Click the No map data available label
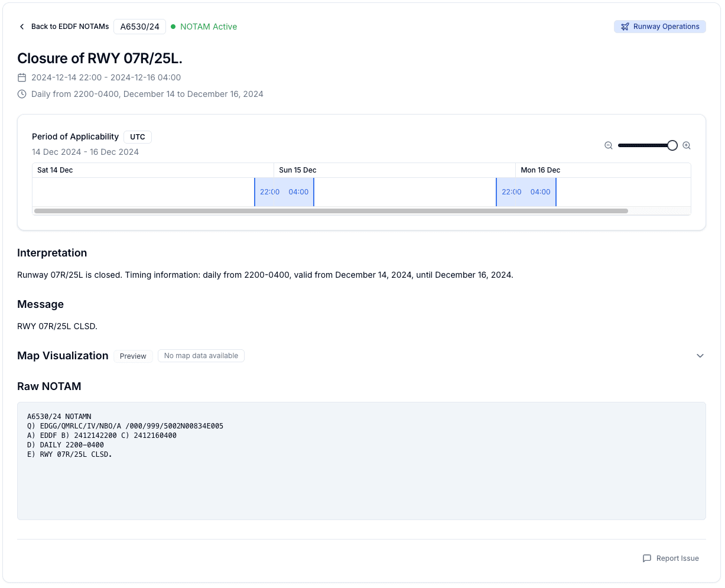The width and height of the screenshot is (725, 588). (x=201, y=356)
